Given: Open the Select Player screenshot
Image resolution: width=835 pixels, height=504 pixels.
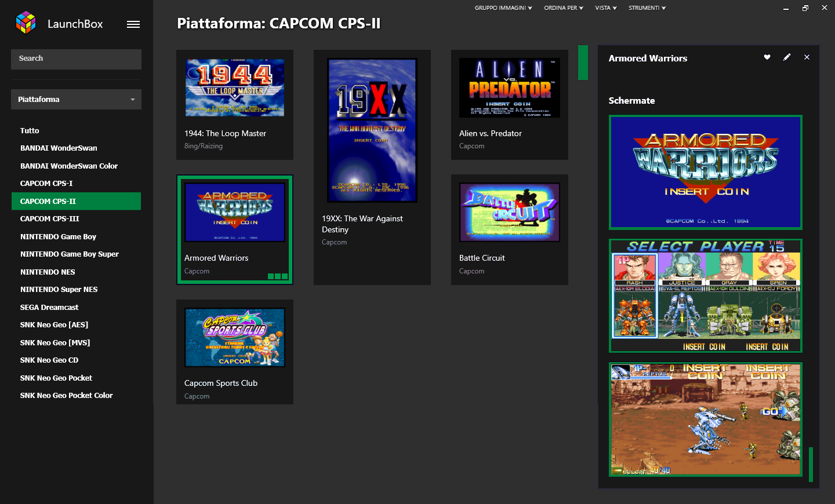Looking at the screenshot, I should pos(706,295).
